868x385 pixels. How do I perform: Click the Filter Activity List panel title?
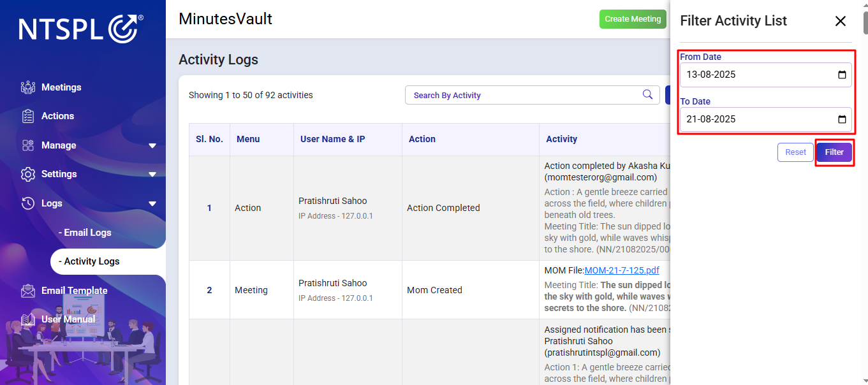(733, 21)
